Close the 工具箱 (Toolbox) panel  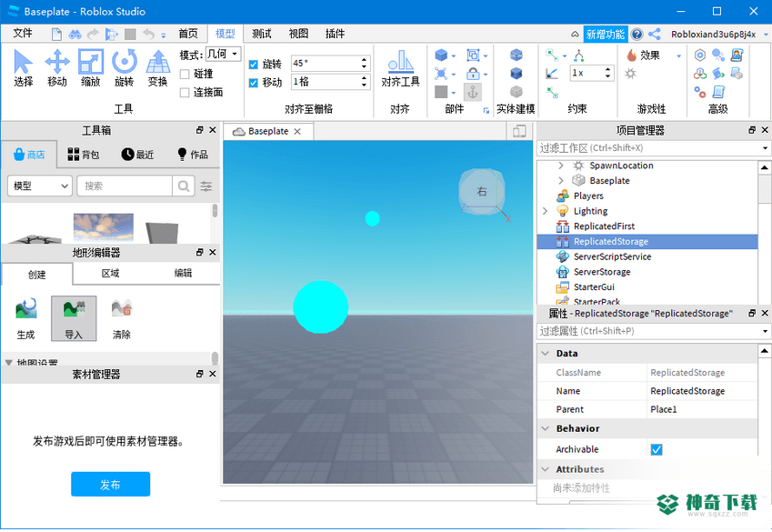pyautogui.click(x=213, y=130)
